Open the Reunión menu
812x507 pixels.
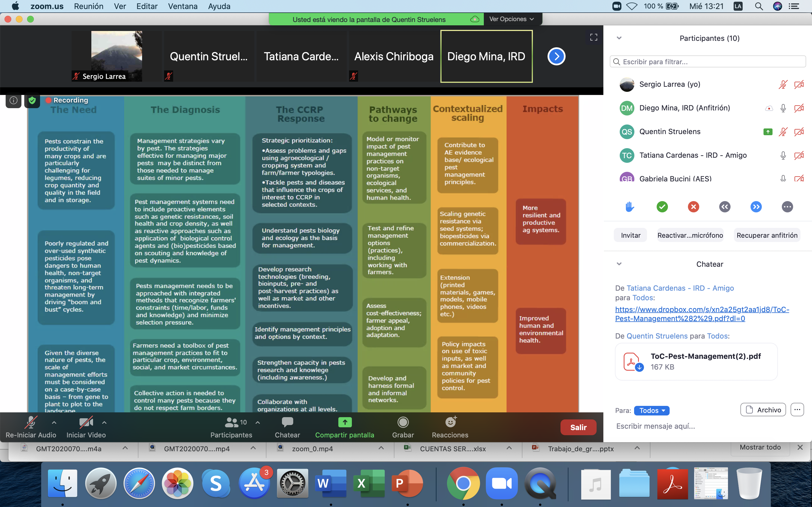point(89,6)
